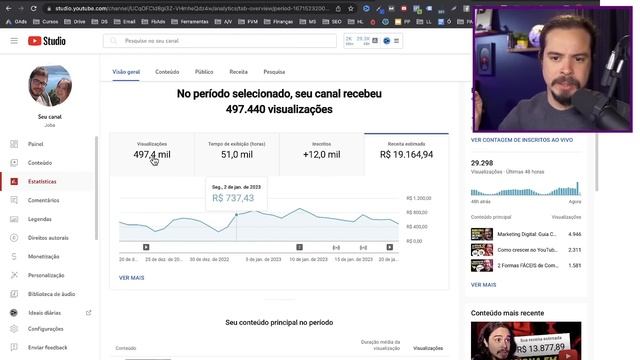Image resolution: width=640 pixels, height=360 pixels.
Task: Open the Drive bookmark folder
Action: 75,22
